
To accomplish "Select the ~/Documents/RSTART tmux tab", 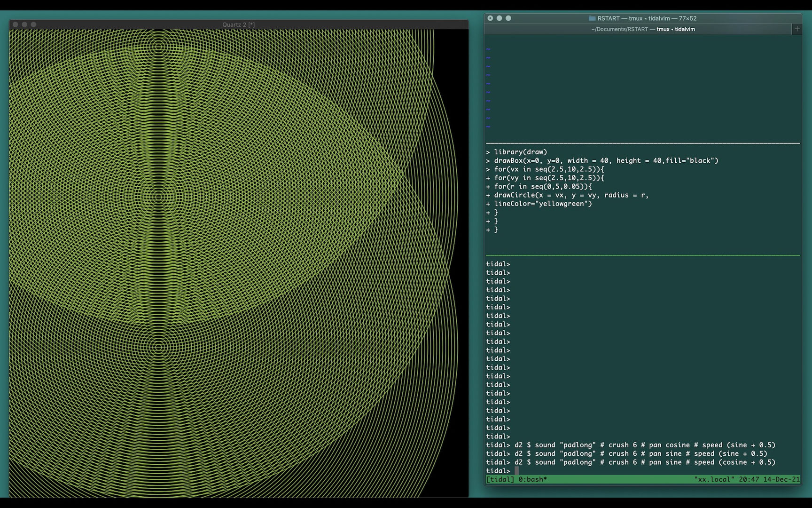I will coord(642,29).
